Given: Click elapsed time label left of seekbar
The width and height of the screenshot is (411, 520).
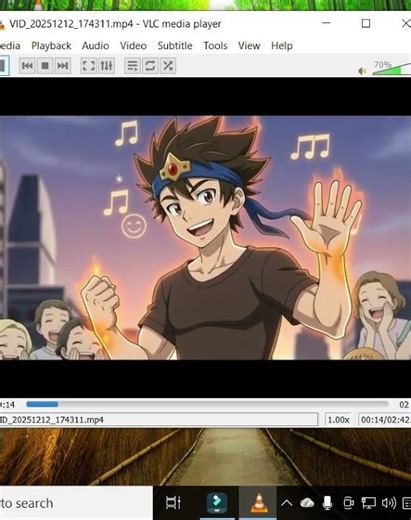Looking at the screenshot, I should [x=8, y=405].
